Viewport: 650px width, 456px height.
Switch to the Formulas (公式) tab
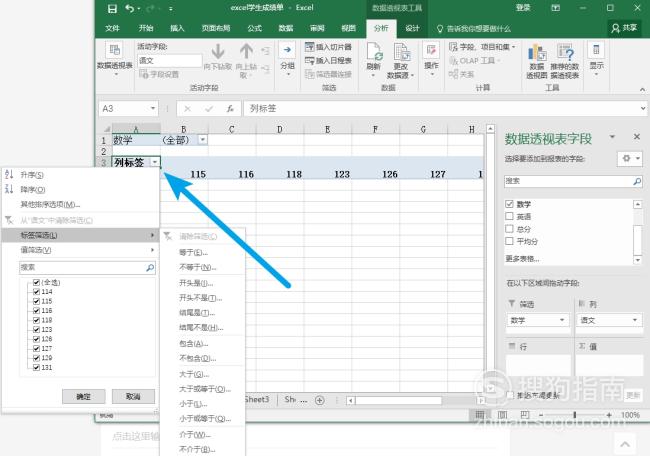click(255, 28)
